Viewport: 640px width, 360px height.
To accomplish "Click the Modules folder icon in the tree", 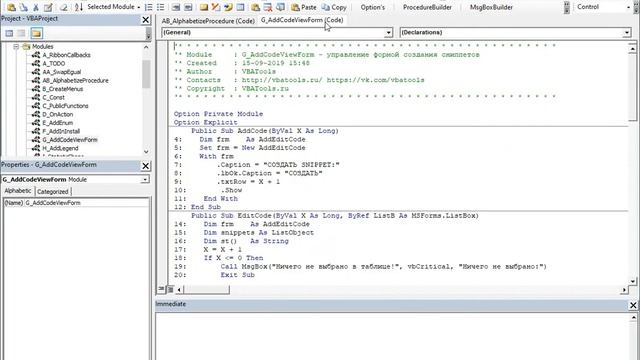I will click(x=27, y=47).
